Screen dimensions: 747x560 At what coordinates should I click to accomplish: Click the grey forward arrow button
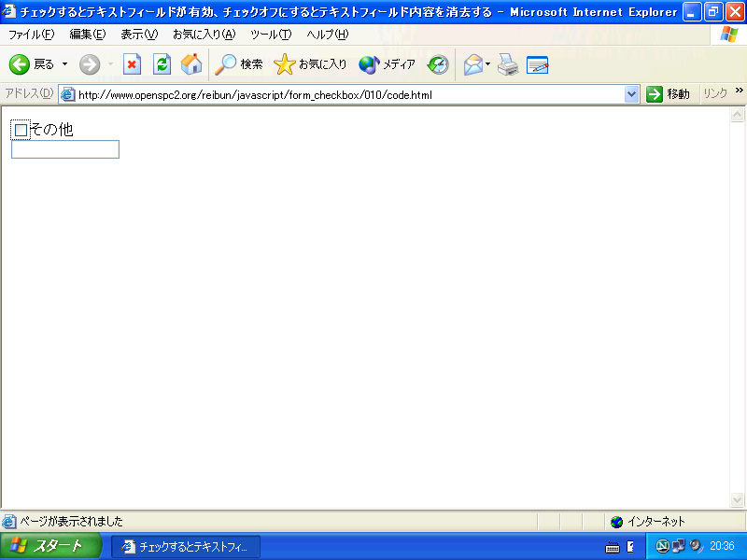90,64
